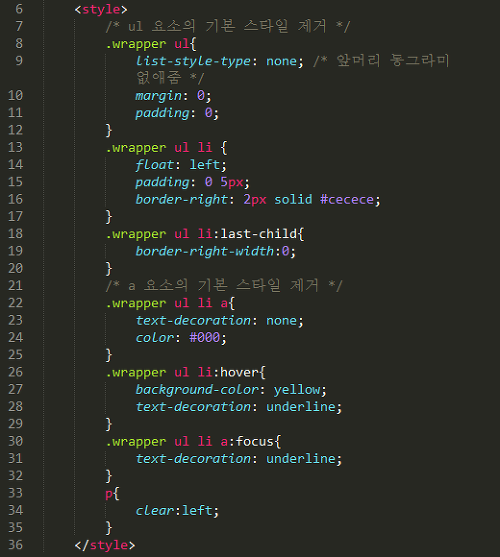This screenshot has height=557, width=500.
Task: Click 'text-decoration: none;' on line 23
Action: tap(219, 321)
